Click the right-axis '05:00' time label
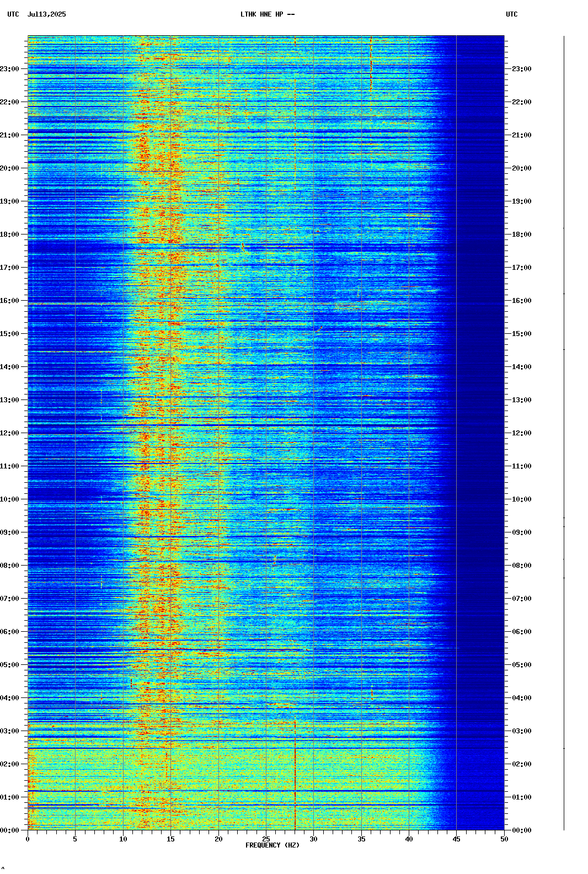Screen dimensions: 588x874 (522, 665)
